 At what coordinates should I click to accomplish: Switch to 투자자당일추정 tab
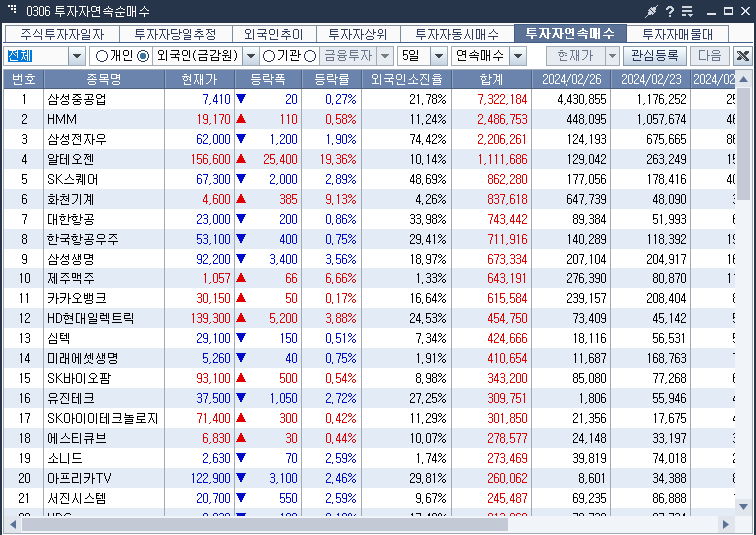176,34
